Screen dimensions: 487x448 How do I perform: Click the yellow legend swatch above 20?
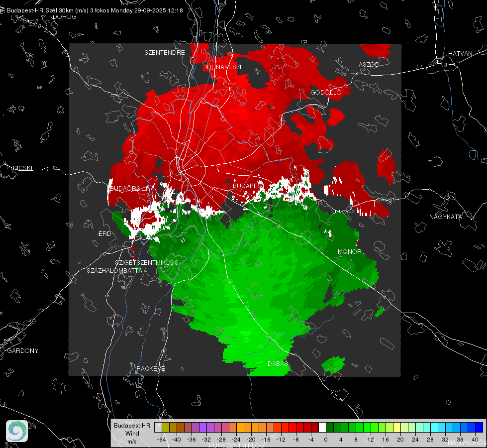point(397,427)
